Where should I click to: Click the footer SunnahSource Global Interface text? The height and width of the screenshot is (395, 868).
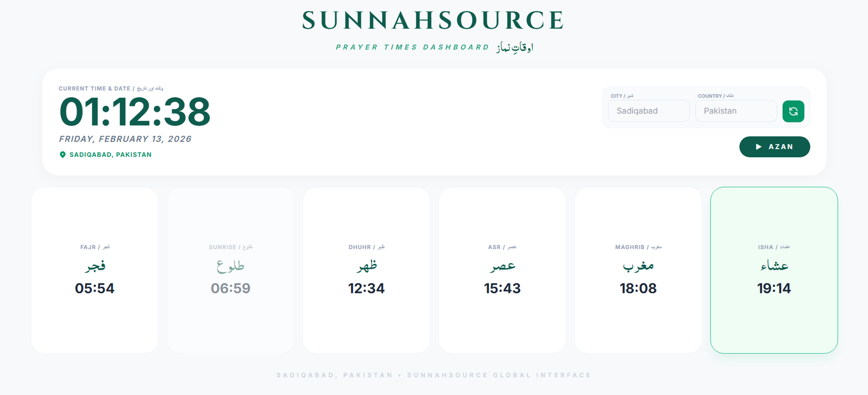499,375
